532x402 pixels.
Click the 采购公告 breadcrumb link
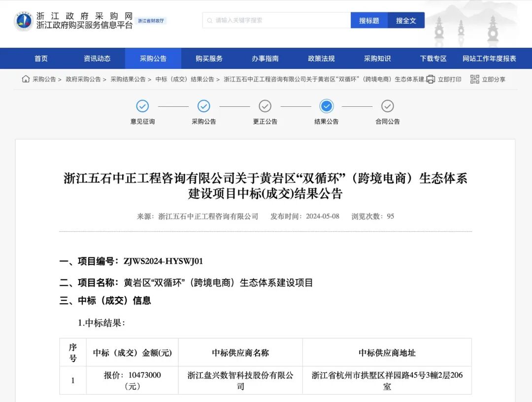click(x=44, y=79)
